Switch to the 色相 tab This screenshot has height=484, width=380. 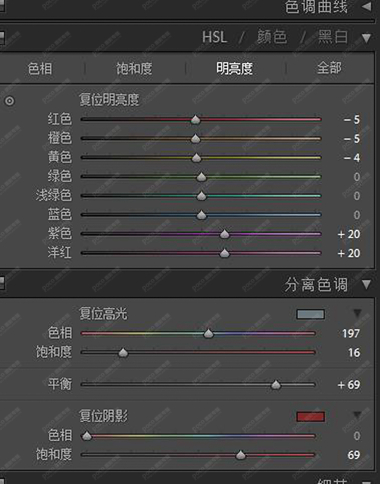[x=40, y=69]
